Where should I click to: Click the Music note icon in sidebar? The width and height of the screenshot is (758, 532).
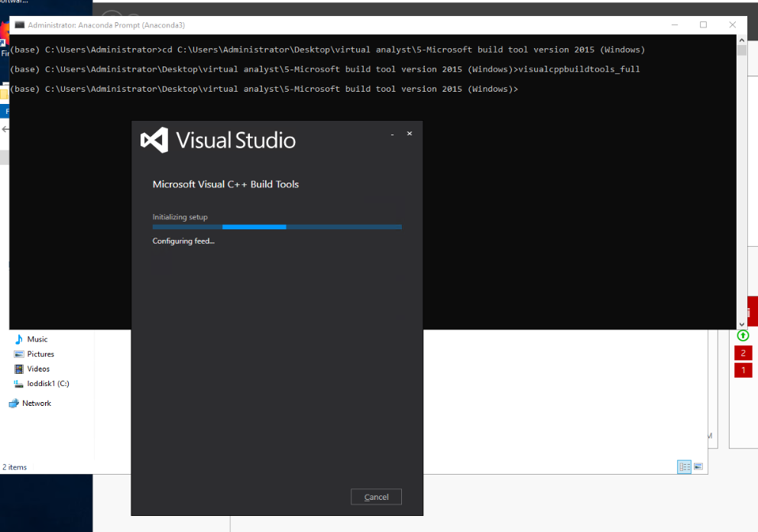[19, 339]
